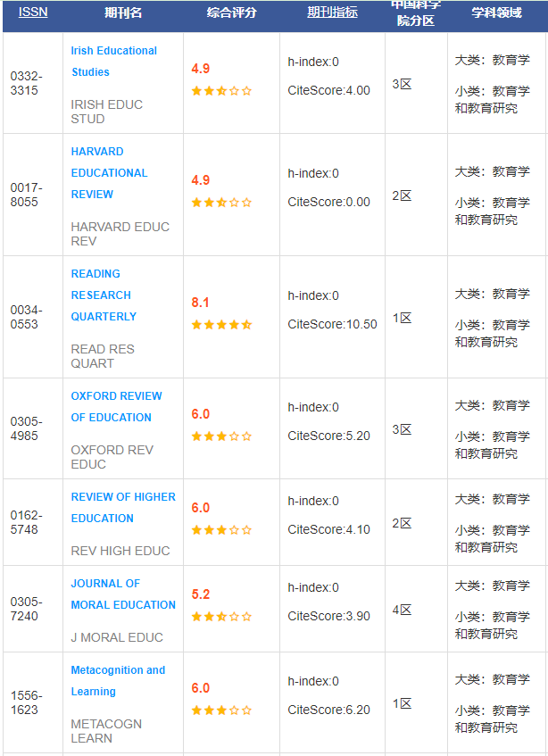
Task: Select abbreviation HARVARD EDUC REV
Action: [120, 234]
